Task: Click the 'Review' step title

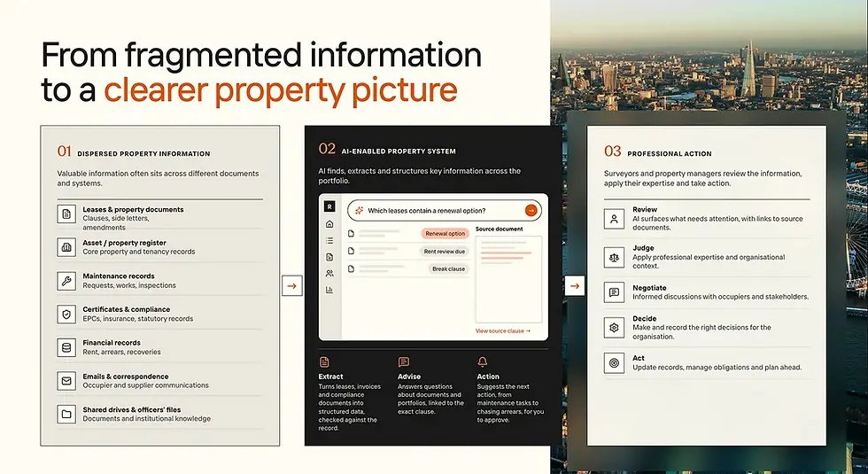Action: (x=645, y=209)
